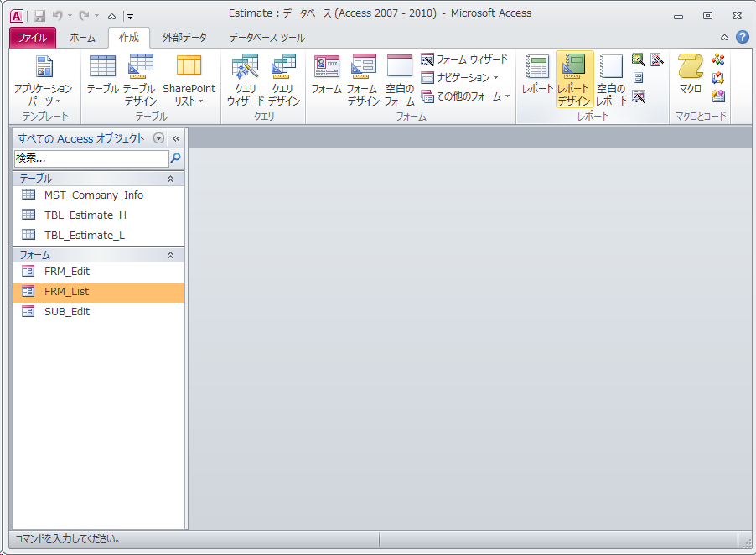Viewport: 756px width, 555px height.
Task: Create a 空白のレポート
Action: point(611,80)
